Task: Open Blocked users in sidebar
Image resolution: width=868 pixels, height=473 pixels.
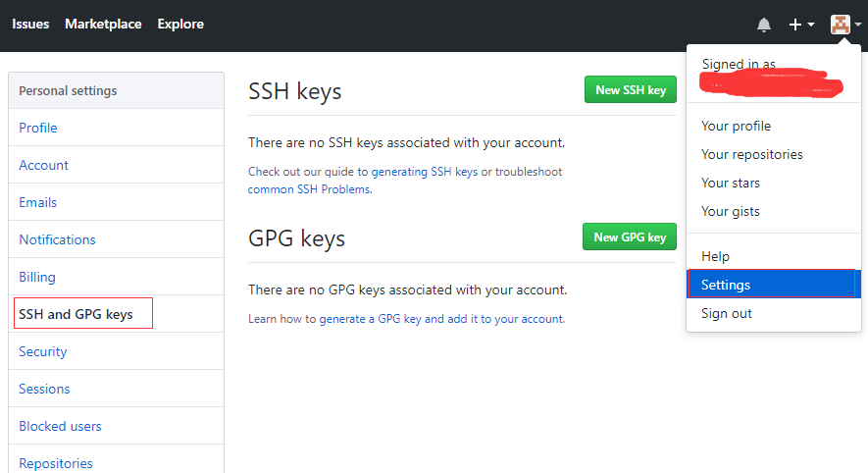Action: (60, 426)
